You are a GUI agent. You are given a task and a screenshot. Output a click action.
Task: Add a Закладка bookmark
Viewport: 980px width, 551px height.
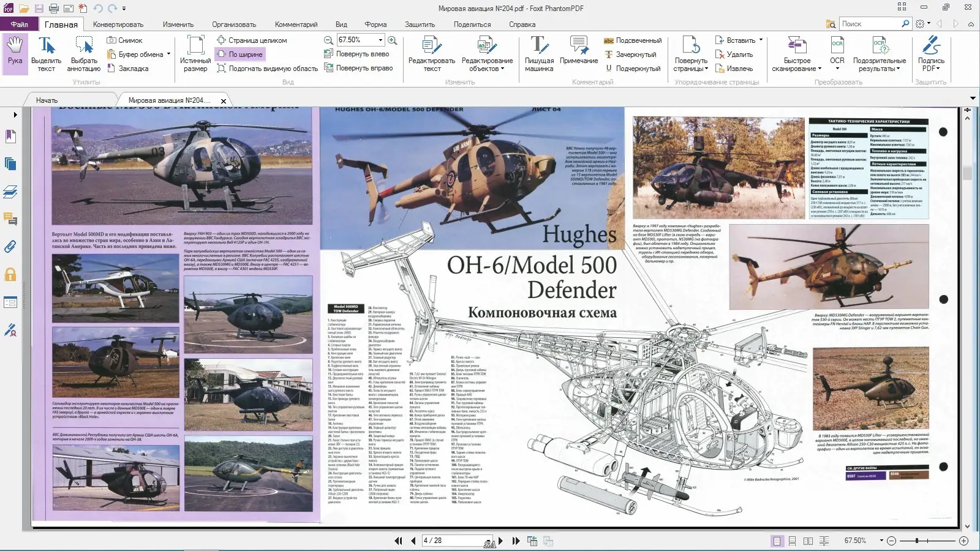[128, 69]
